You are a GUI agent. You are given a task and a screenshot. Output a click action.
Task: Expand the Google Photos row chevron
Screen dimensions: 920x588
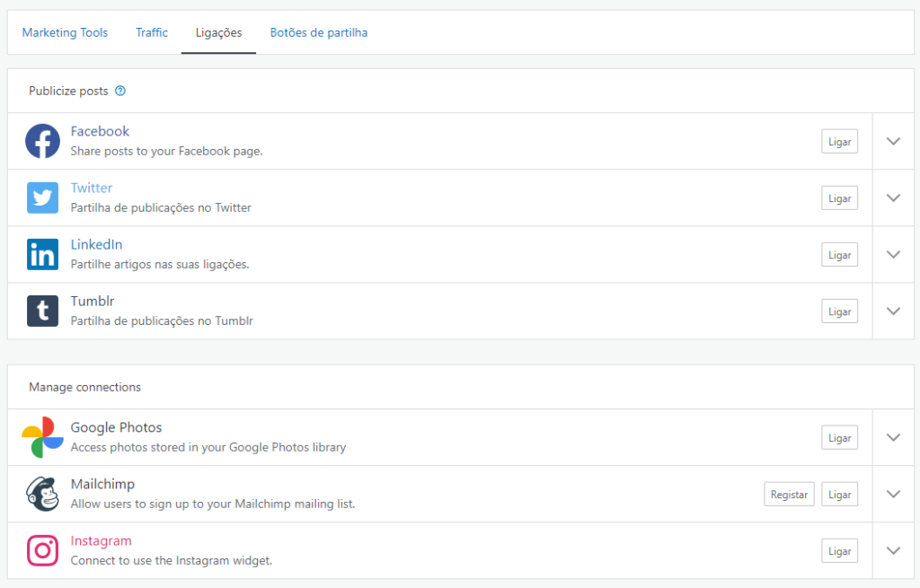click(x=893, y=437)
